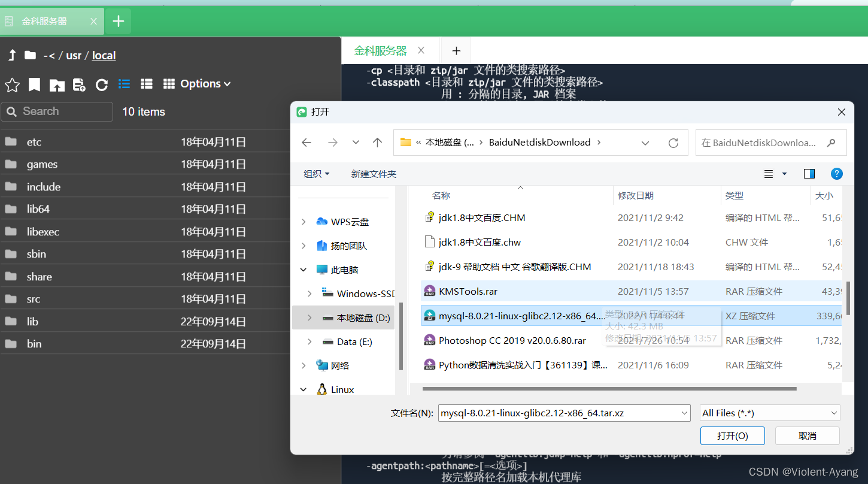Click the upload folder icon in the SFTP toolbar

(x=57, y=84)
